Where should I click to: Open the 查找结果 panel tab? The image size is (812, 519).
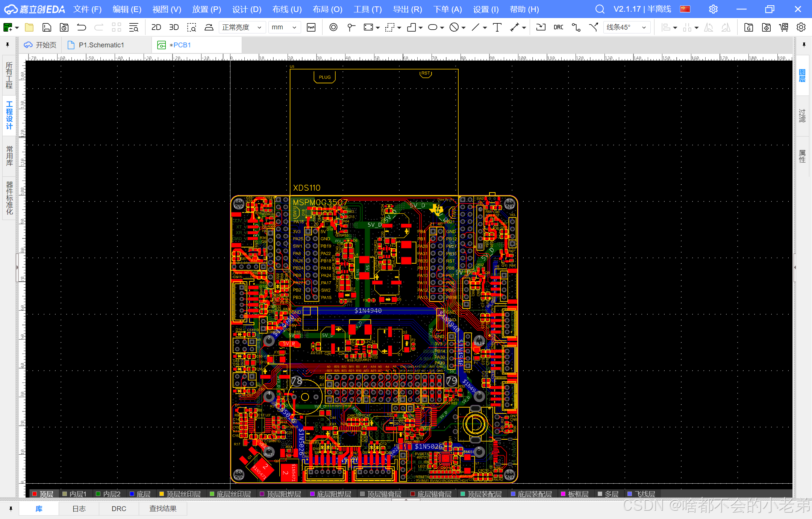coord(163,508)
